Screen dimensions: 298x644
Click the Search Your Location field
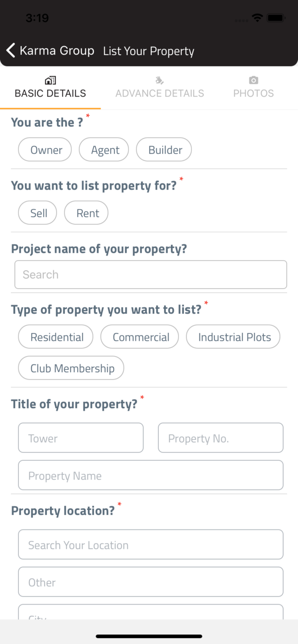coord(151,544)
